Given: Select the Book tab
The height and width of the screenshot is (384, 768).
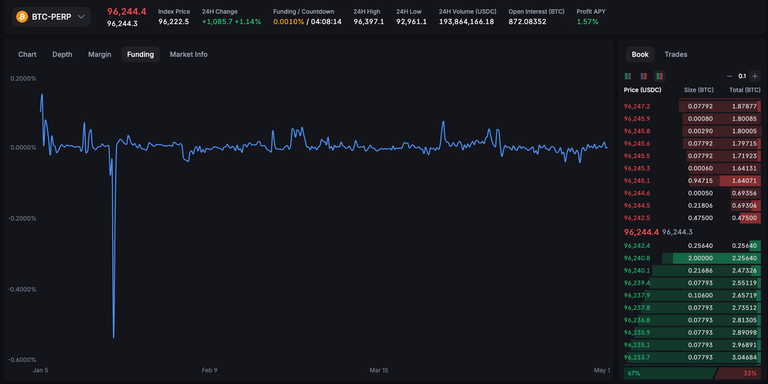Looking at the screenshot, I should tap(640, 54).
